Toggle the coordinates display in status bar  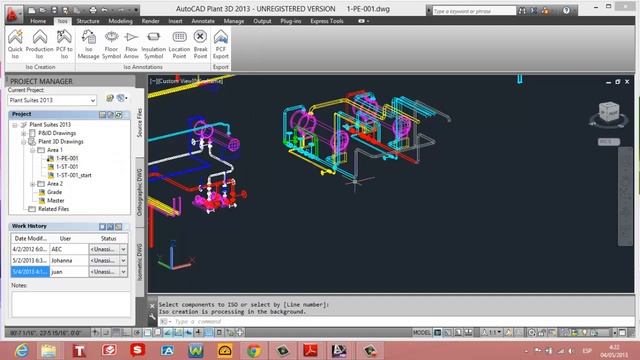pos(46,333)
